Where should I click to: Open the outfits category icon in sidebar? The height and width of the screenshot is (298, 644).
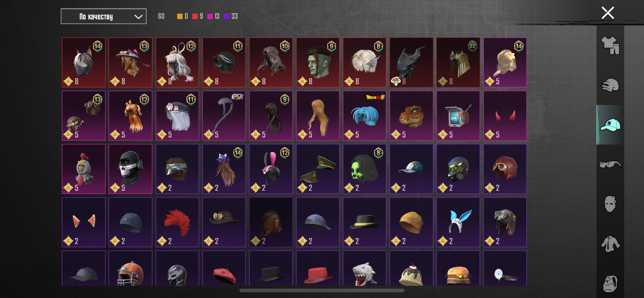point(610,45)
